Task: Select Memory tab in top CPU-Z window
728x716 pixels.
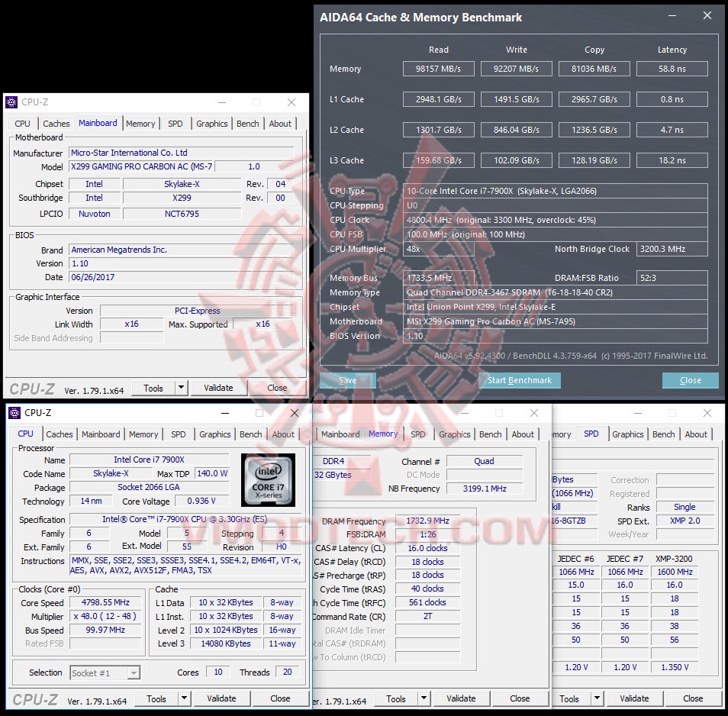Action: (x=140, y=124)
